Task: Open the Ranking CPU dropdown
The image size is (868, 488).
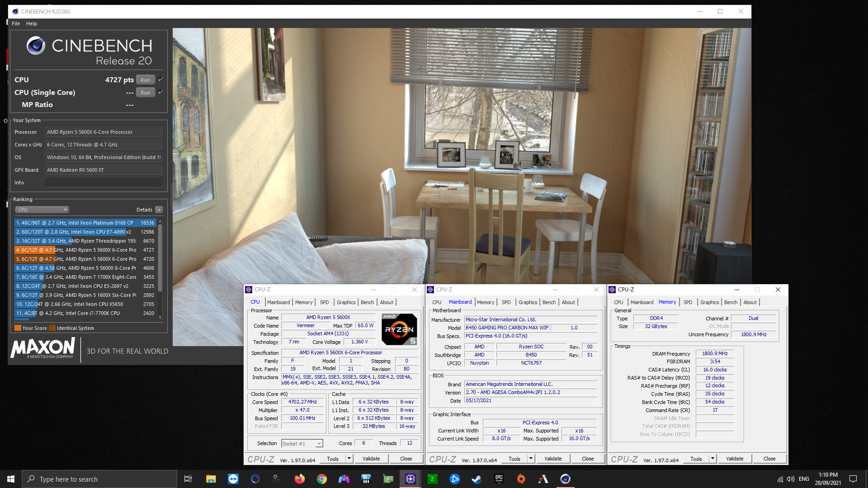Action: (x=42, y=210)
